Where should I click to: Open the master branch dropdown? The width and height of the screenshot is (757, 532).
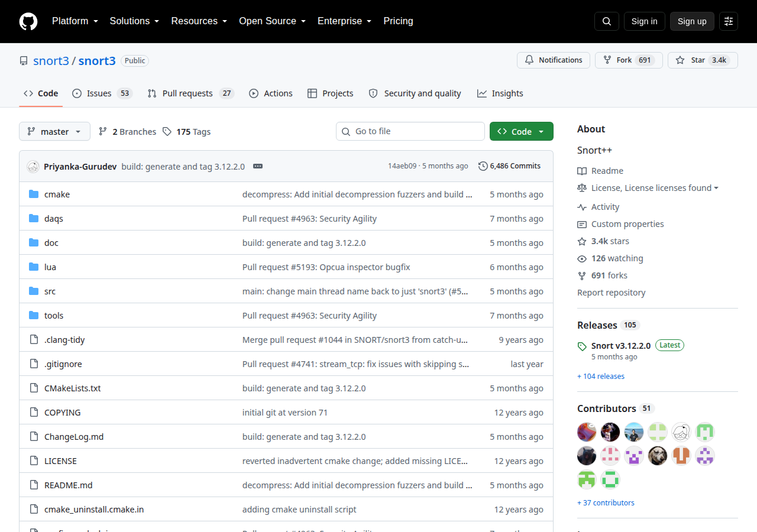point(54,131)
